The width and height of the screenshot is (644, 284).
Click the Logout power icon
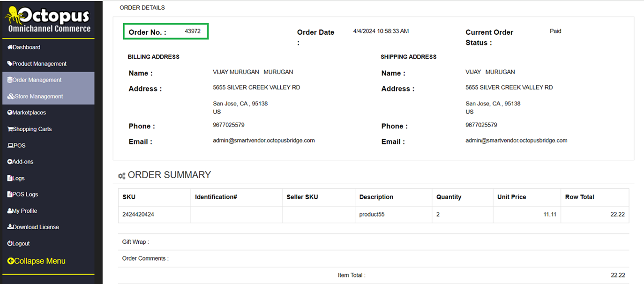coord(10,244)
